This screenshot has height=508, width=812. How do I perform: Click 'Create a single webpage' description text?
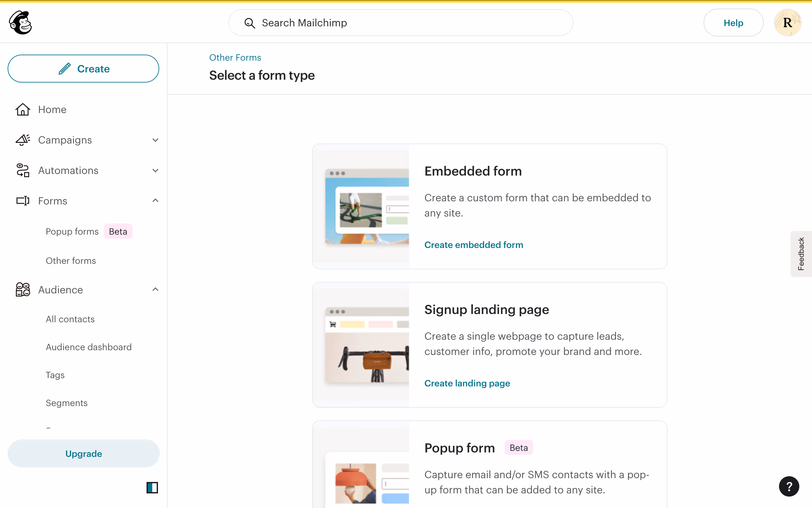533,344
